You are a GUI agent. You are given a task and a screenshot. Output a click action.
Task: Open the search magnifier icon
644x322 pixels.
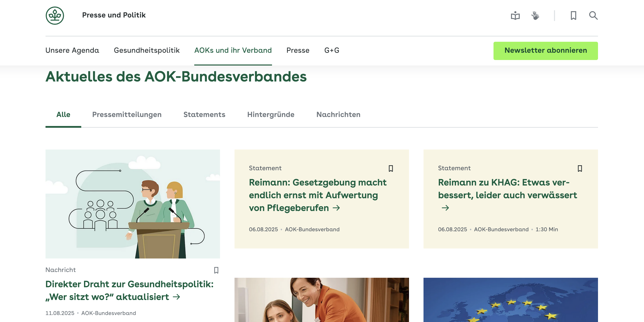593,15
